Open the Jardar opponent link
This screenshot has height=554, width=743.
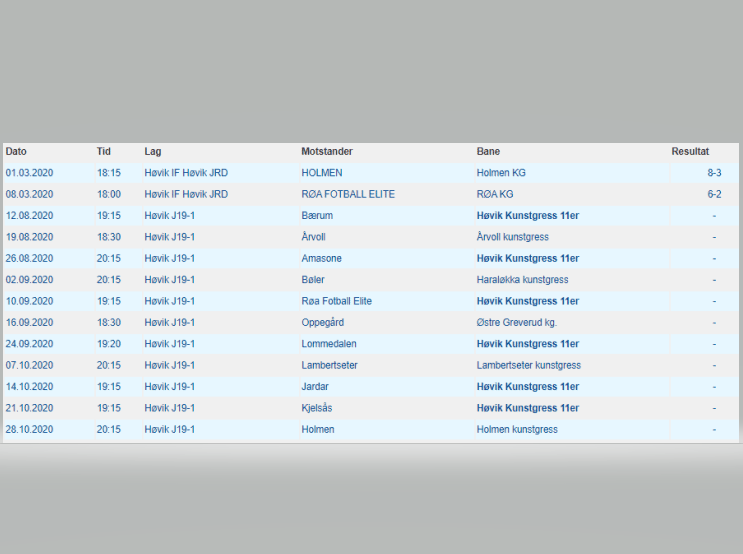coord(315,387)
